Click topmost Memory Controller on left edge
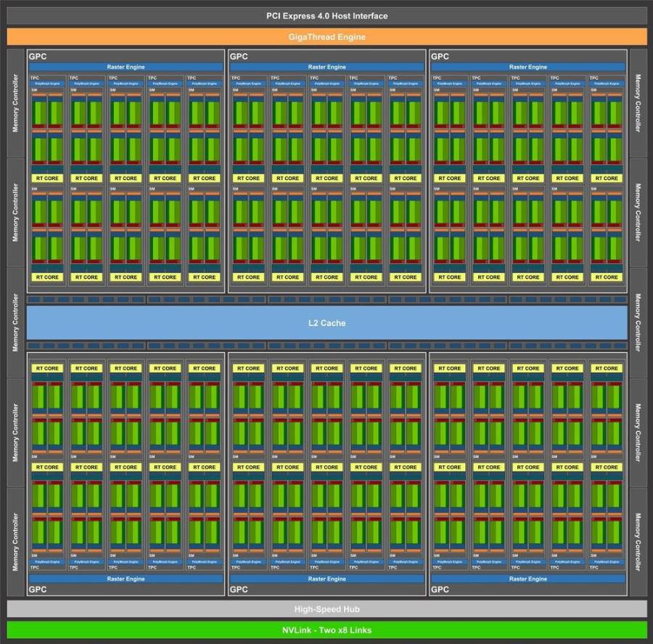The height and width of the screenshot is (644, 653). (x=15, y=103)
